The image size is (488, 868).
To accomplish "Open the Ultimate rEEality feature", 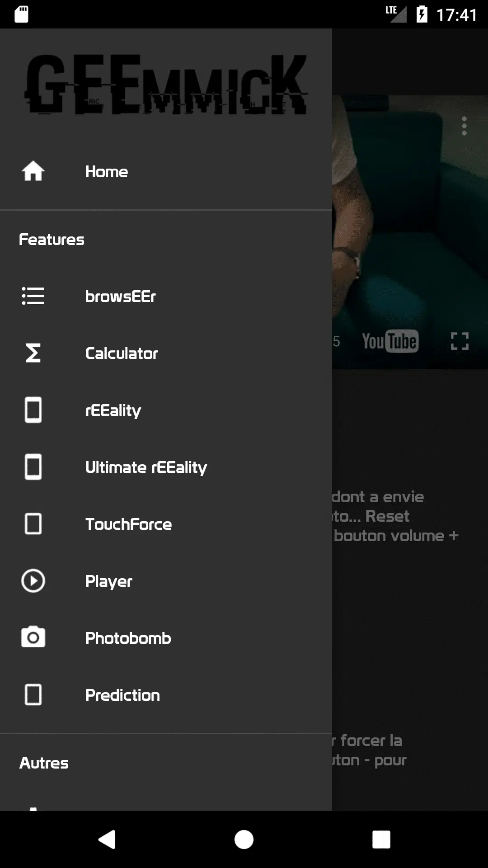I will (x=166, y=467).
